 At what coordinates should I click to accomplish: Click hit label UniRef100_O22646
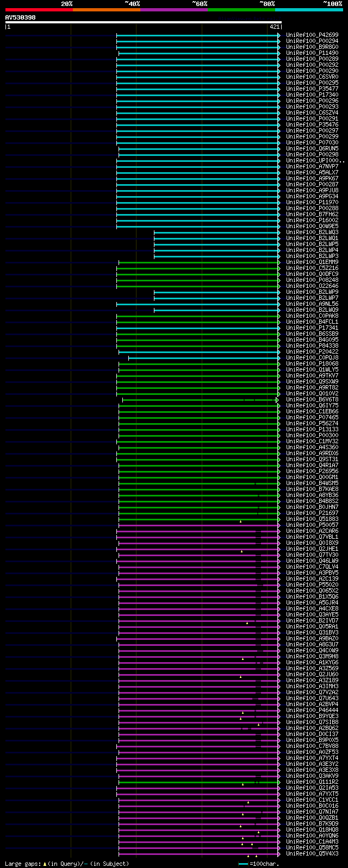click(x=312, y=286)
